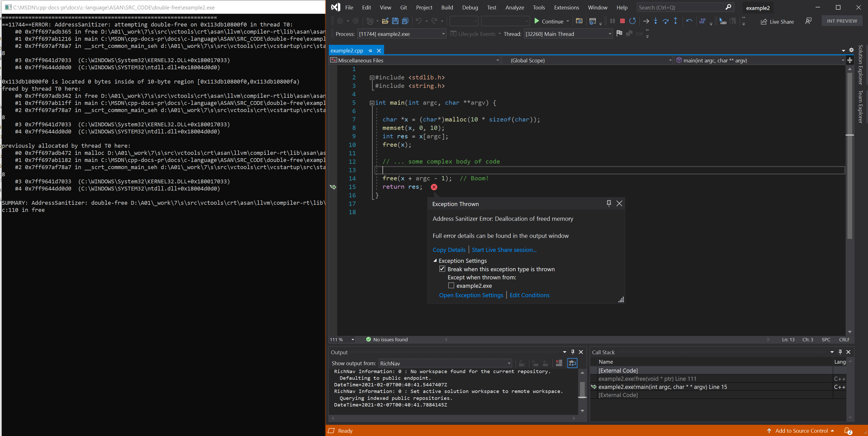This screenshot has width=868, height=436.
Task: Toggle 'Break when this exception type is thrown' checkbox
Action: click(443, 269)
